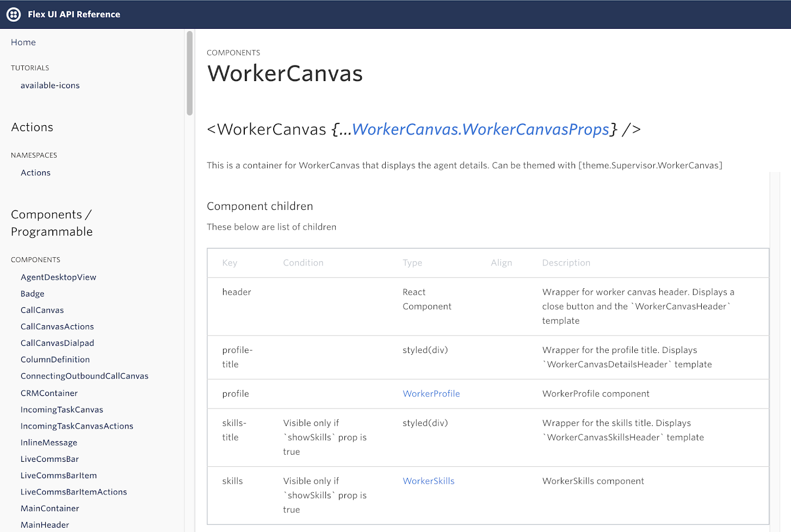Viewport: 791px width, 532px height.
Task: Open IncomingTaskCanvas documentation
Action: (61, 409)
